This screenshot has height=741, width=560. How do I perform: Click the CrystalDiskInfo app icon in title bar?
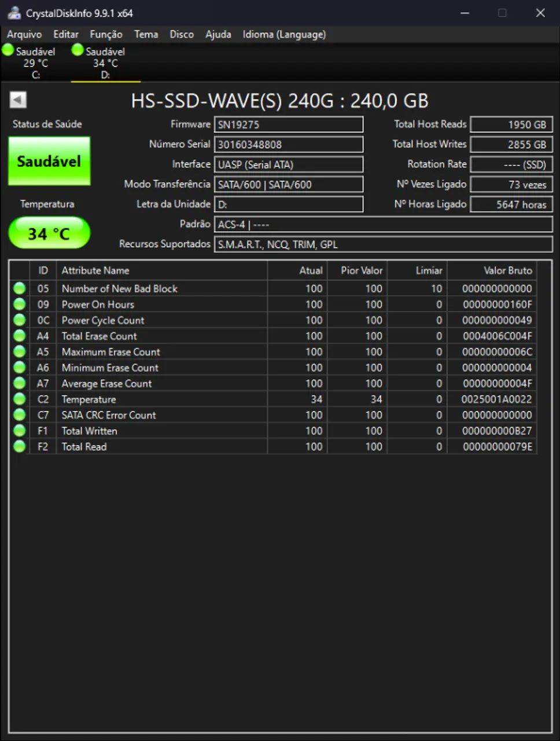click(x=14, y=13)
